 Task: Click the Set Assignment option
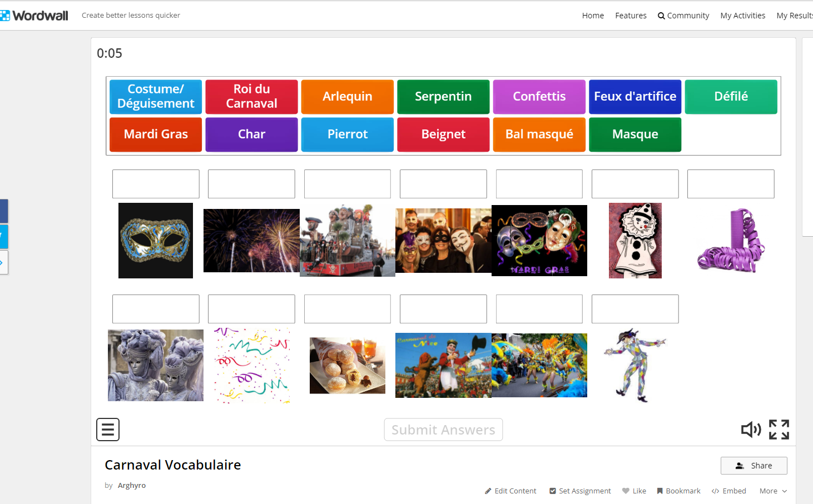[580, 491]
